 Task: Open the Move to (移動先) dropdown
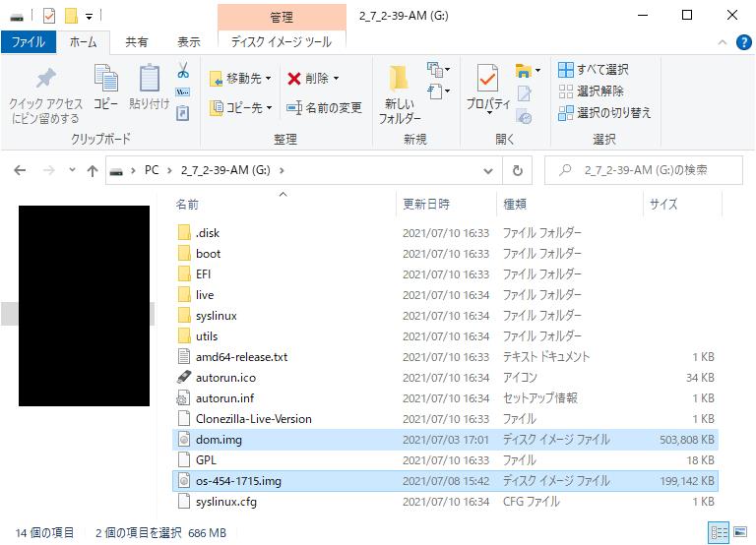[241, 78]
